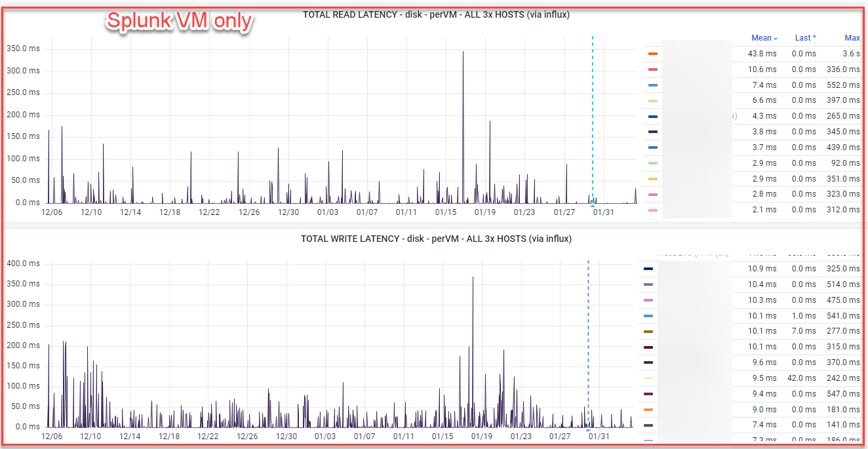Click the 42.0 ms last value
This screenshot has width=868, height=449.
tap(802, 378)
